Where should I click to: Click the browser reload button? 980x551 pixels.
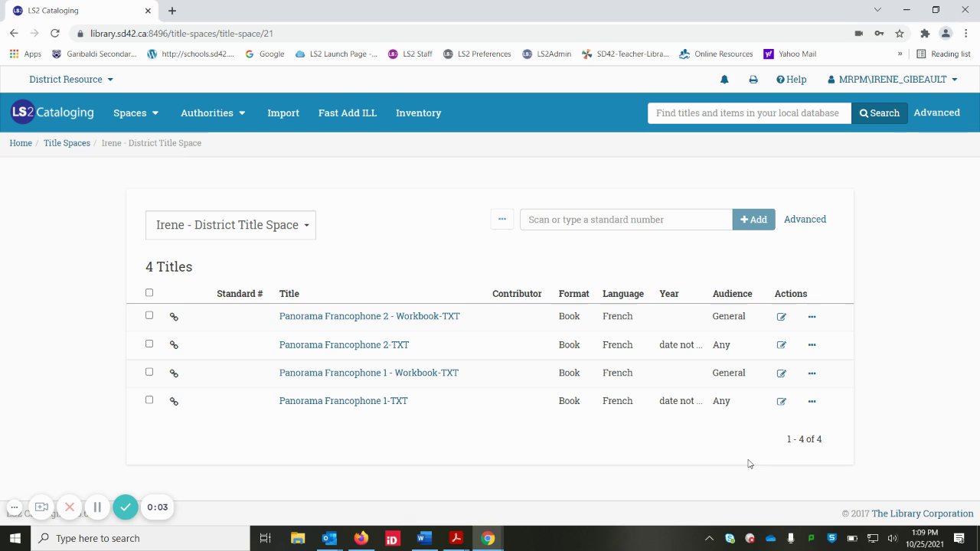coord(55,34)
